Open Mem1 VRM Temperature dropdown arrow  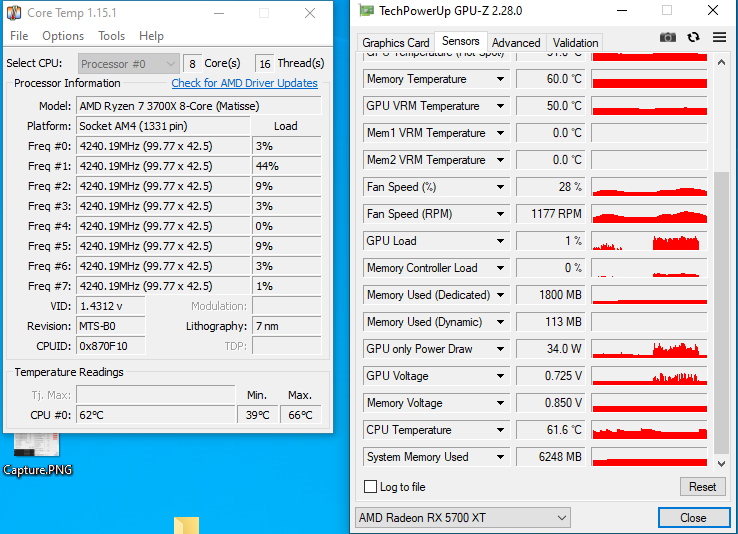(x=500, y=133)
